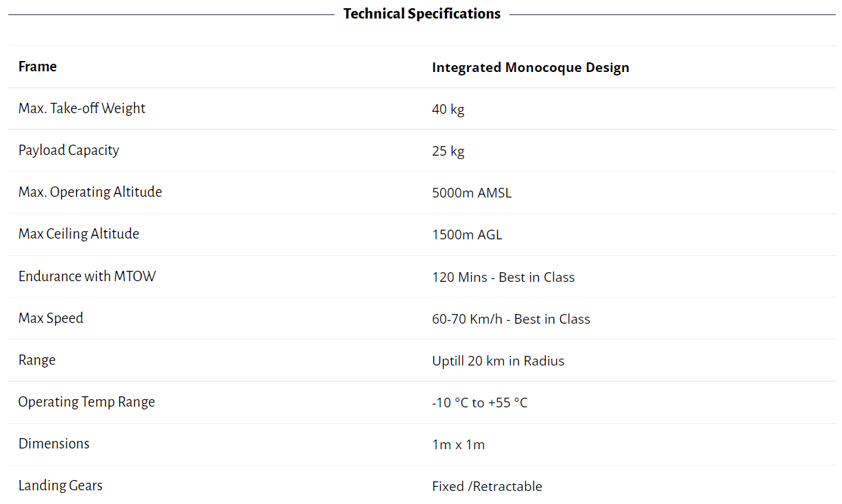The image size is (842, 504).
Task: Click the 60-70 Km/h speed value
Action: click(x=511, y=319)
